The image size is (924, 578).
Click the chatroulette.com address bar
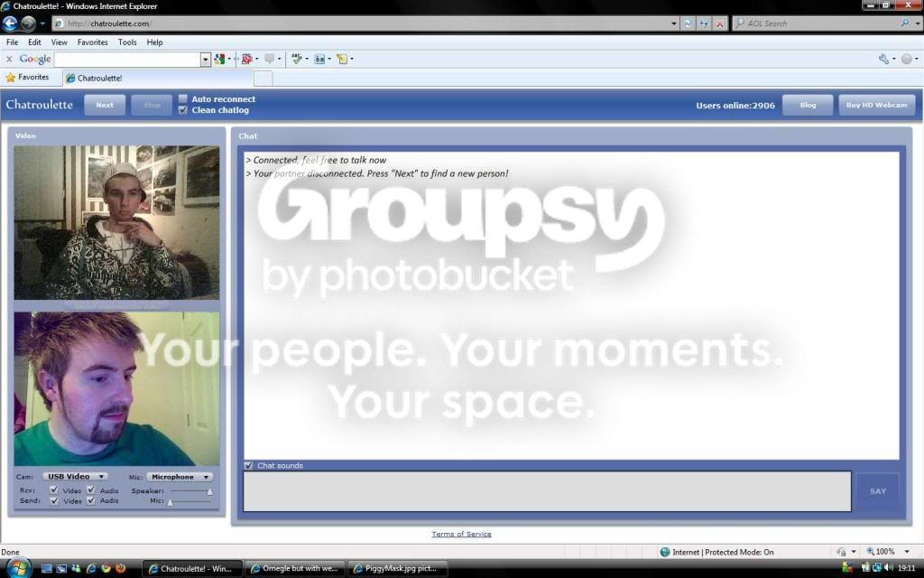[x=365, y=23]
